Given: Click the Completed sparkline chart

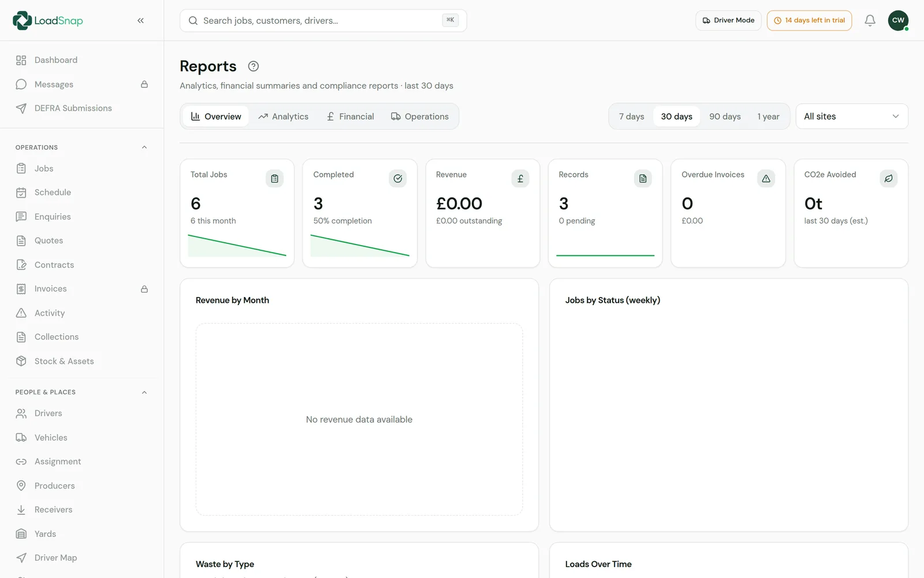Looking at the screenshot, I should pyautogui.click(x=360, y=245).
